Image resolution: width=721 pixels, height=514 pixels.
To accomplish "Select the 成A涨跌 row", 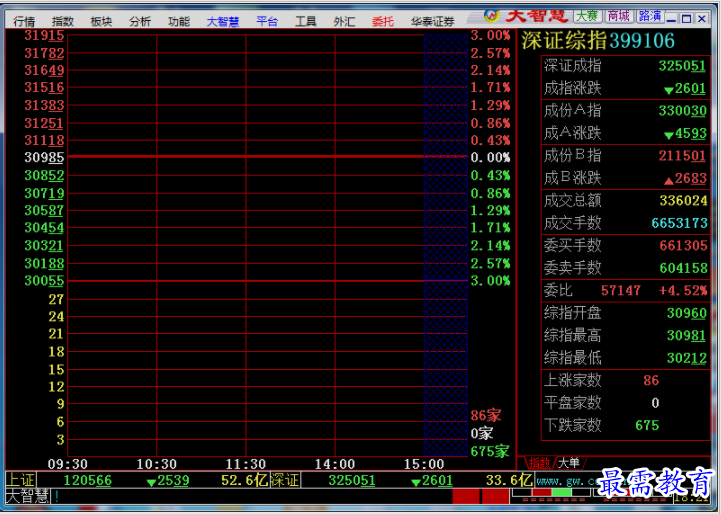I will [625, 133].
